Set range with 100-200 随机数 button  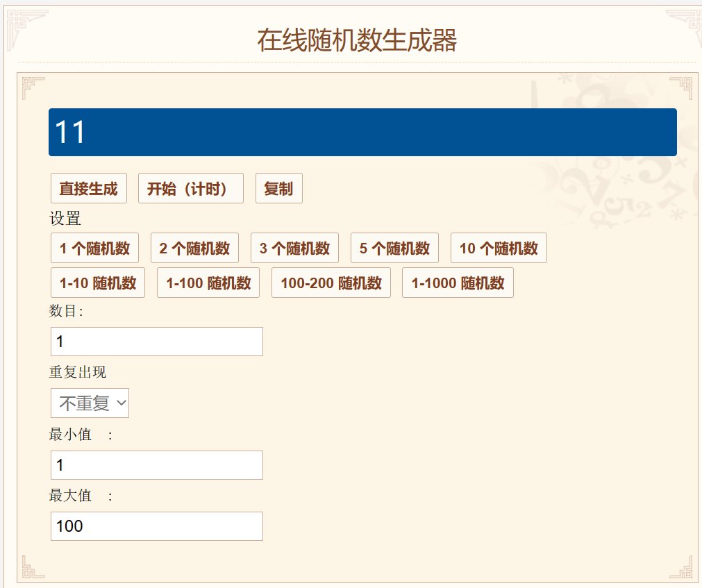pyautogui.click(x=331, y=283)
